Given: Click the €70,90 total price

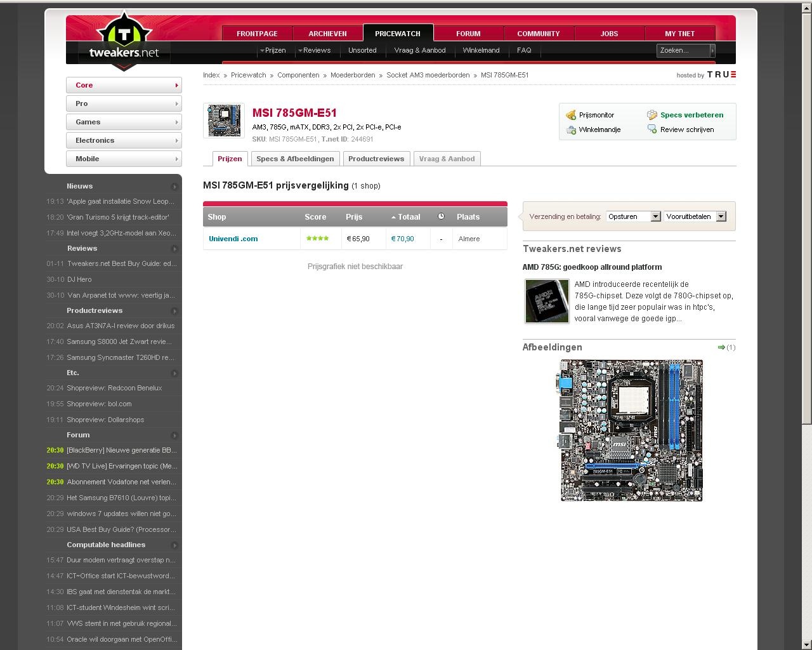Looking at the screenshot, I should (x=403, y=239).
